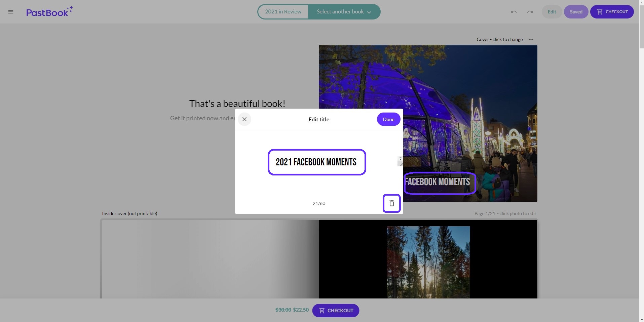Click the forest photo on page 1

coord(428,262)
